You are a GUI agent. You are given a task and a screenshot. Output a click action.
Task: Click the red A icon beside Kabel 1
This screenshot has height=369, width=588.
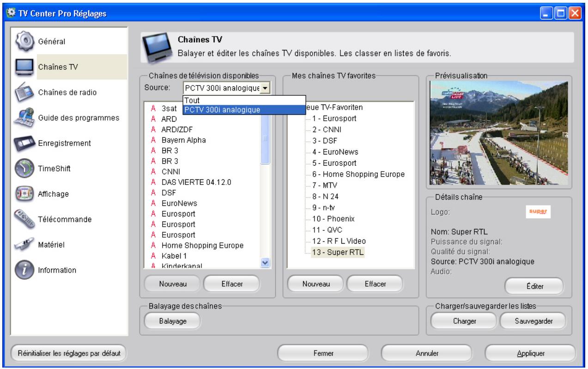153,256
